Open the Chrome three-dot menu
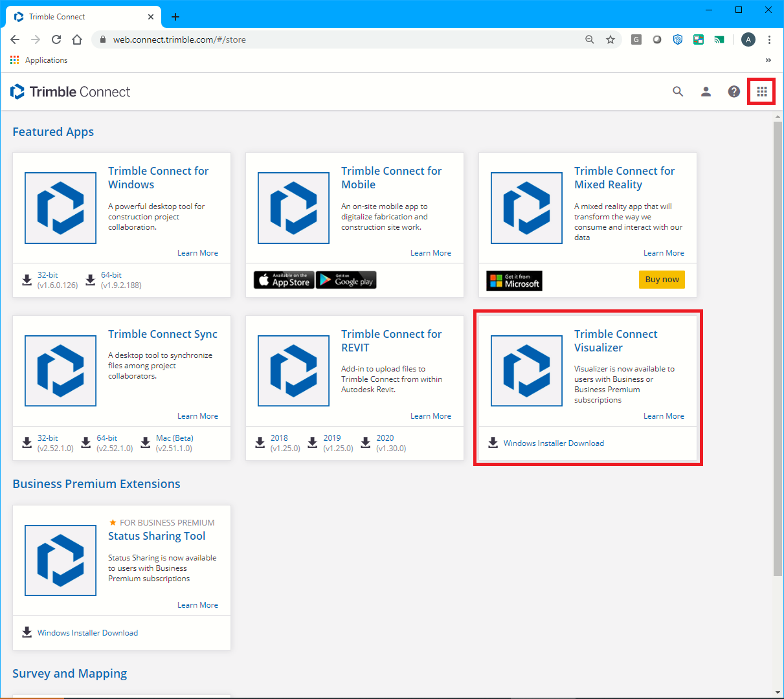Image resolution: width=784 pixels, height=699 pixels. tap(769, 39)
